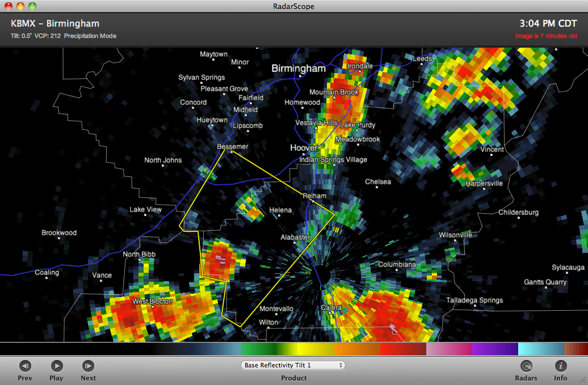The height and width of the screenshot is (385, 588).
Task: Click the purple segment of the color legend
Action: coord(494,349)
